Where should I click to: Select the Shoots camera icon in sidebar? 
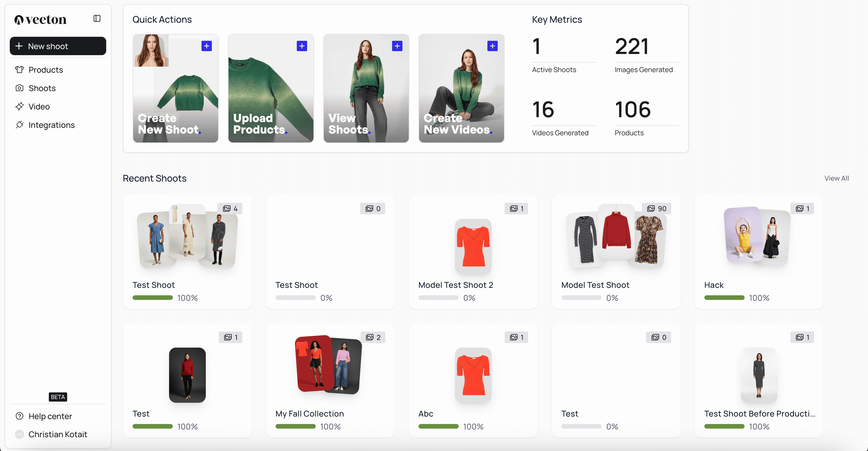[x=20, y=88]
